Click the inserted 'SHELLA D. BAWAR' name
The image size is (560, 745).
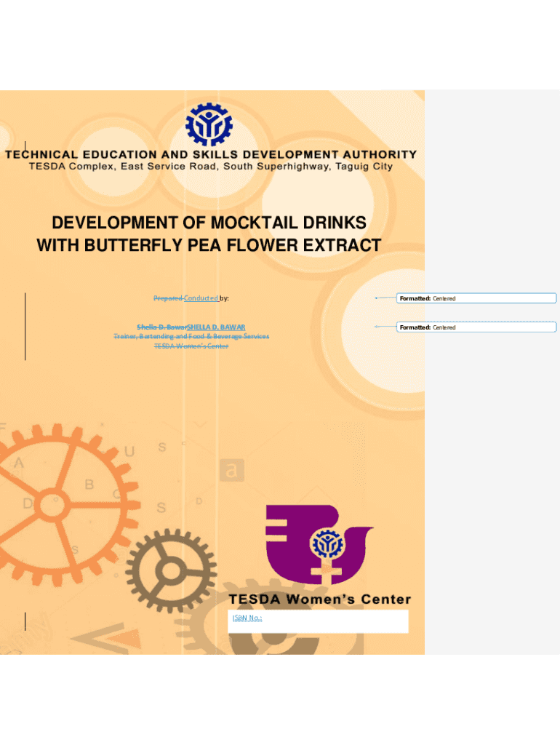point(216,327)
